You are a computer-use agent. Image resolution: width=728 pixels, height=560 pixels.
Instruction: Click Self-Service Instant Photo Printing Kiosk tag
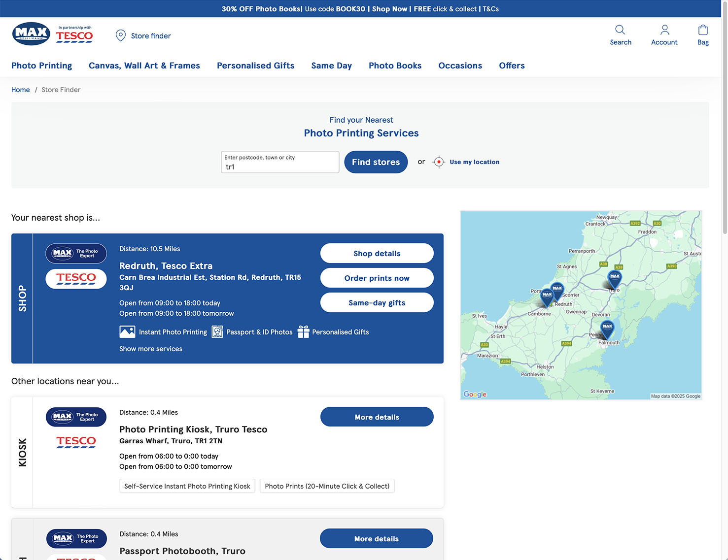(187, 486)
